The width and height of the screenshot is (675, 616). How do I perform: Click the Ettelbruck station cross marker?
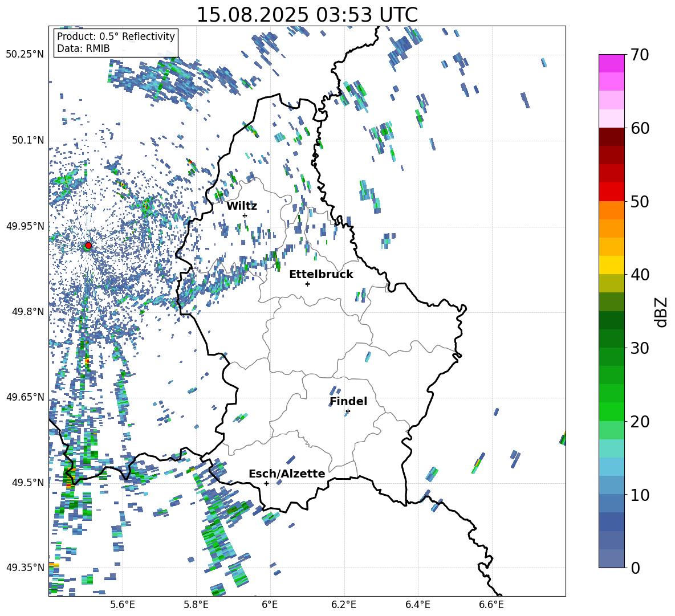coord(307,284)
